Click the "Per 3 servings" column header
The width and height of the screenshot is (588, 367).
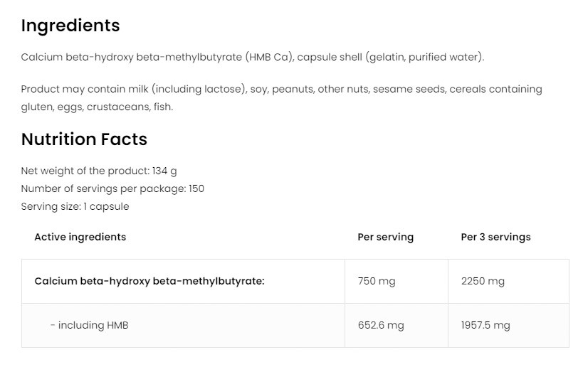(495, 237)
